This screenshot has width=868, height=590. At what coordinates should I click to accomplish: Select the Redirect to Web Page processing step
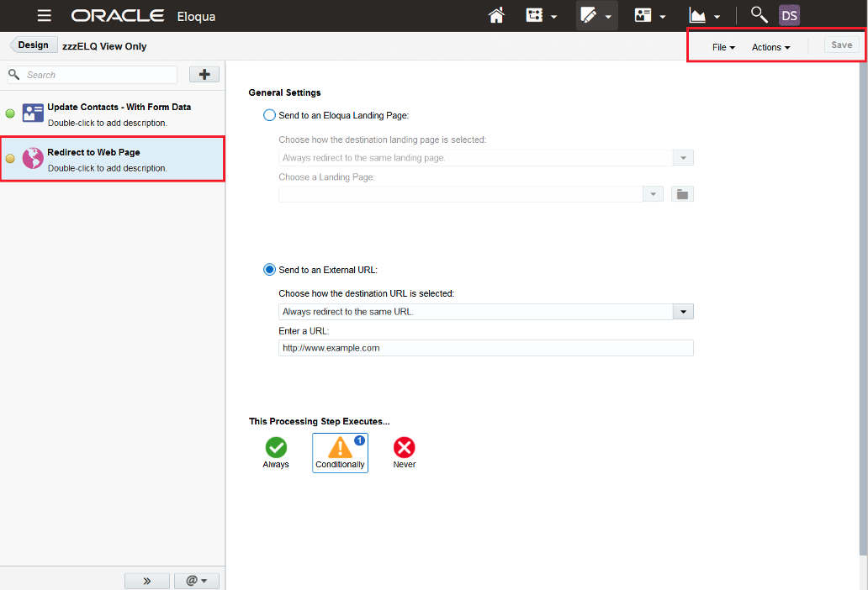click(x=109, y=159)
